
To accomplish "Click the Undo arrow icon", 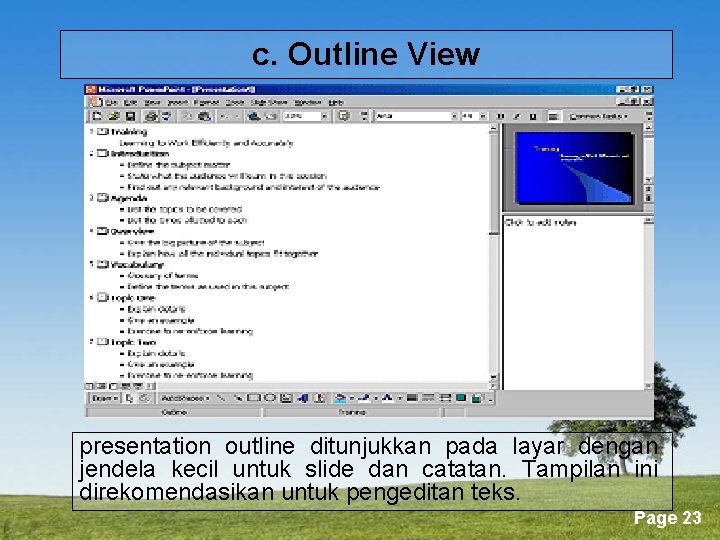I will tap(224, 116).
